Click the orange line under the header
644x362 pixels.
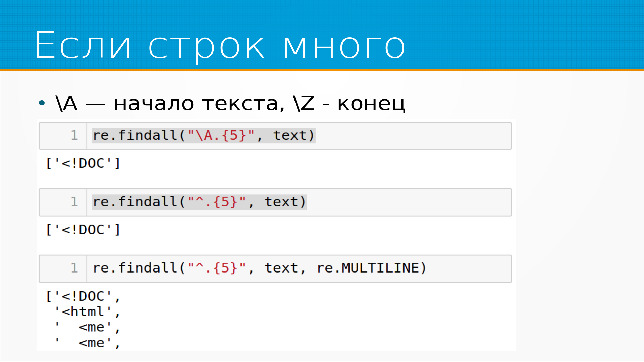322,70
